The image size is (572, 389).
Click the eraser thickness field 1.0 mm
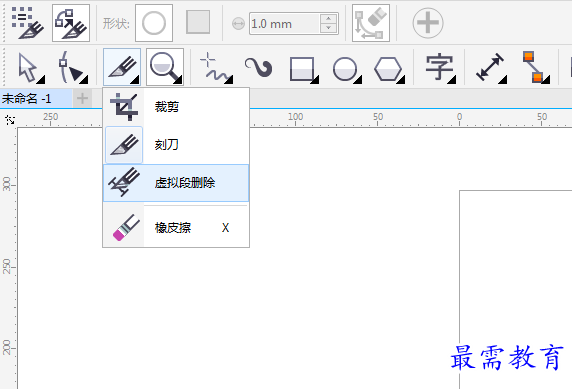click(x=285, y=24)
